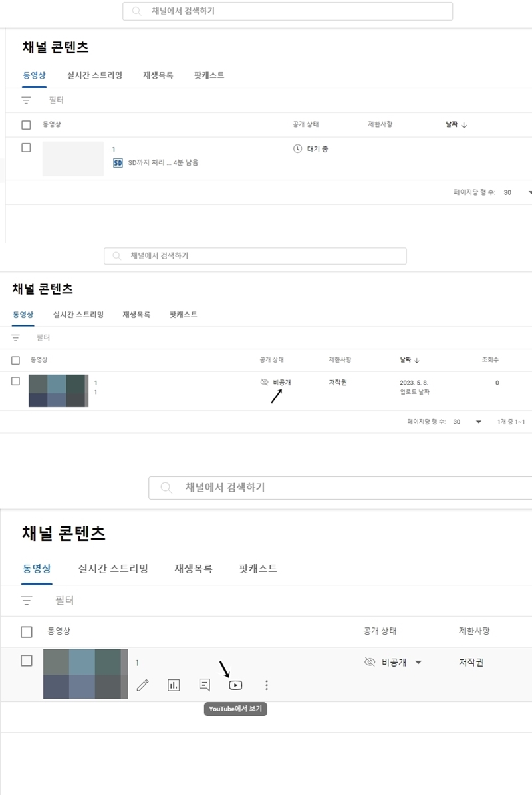
Task: Click the View on YouTube play icon
Action: [235, 685]
